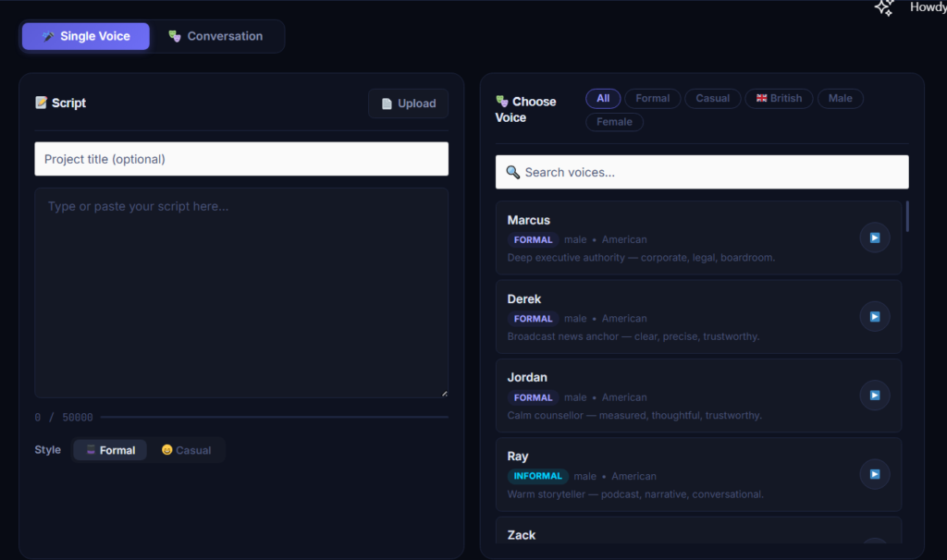This screenshot has width=947, height=560.
Task: Click 'Broadcast news anchor' description
Action: [633, 336]
